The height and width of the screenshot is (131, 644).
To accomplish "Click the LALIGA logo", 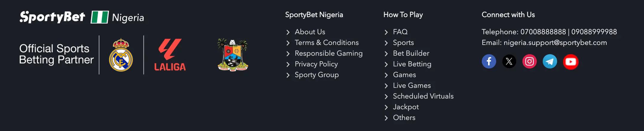I will [x=170, y=55].
